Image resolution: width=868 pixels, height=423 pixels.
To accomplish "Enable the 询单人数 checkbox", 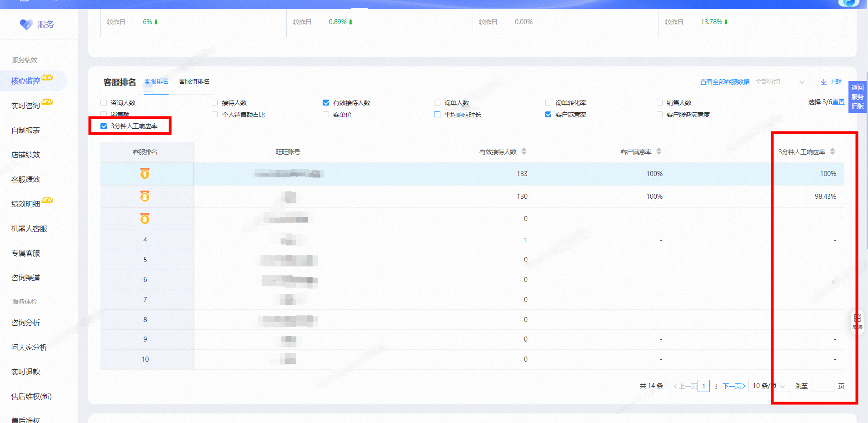I will coord(437,103).
